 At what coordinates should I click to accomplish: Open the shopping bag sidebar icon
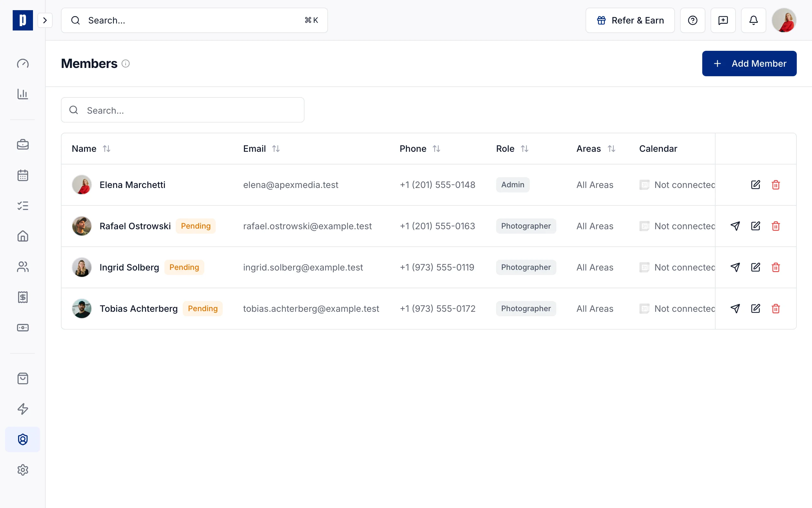pos(23,378)
